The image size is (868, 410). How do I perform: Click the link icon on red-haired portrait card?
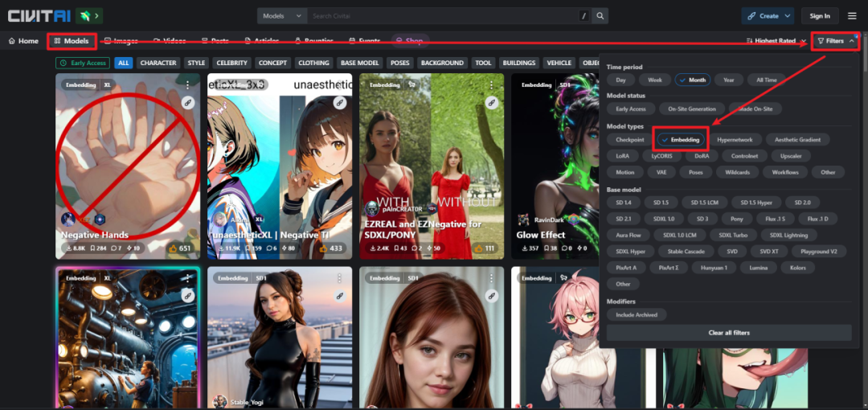pyautogui.click(x=491, y=296)
